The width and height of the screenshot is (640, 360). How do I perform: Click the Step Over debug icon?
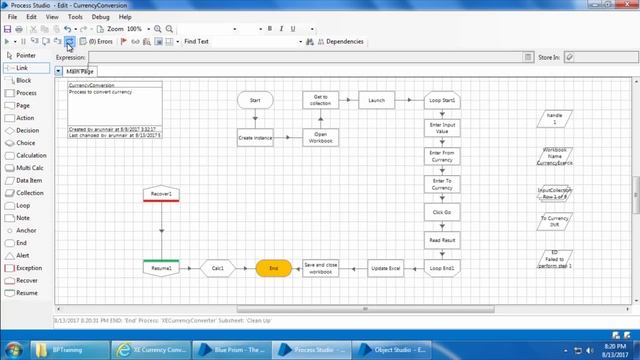point(46,42)
